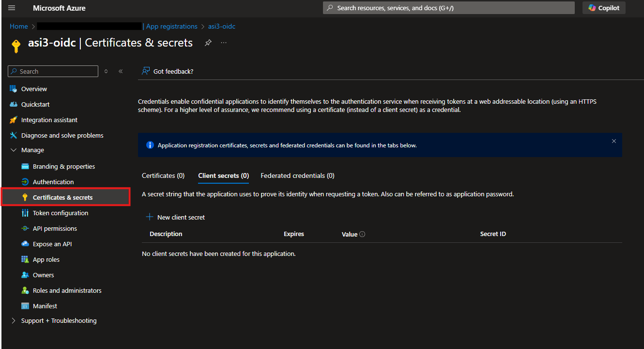
Task: Switch to Certificates (0) tab
Action: pos(163,175)
